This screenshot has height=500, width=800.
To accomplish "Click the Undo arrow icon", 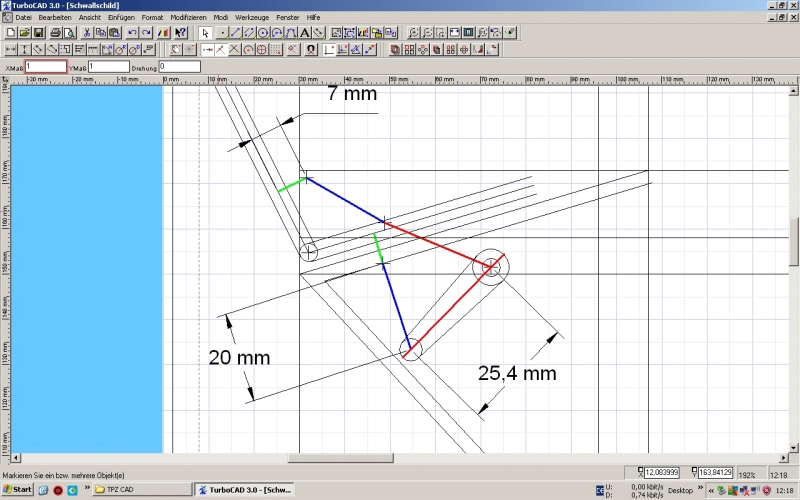I will click(133, 32).
